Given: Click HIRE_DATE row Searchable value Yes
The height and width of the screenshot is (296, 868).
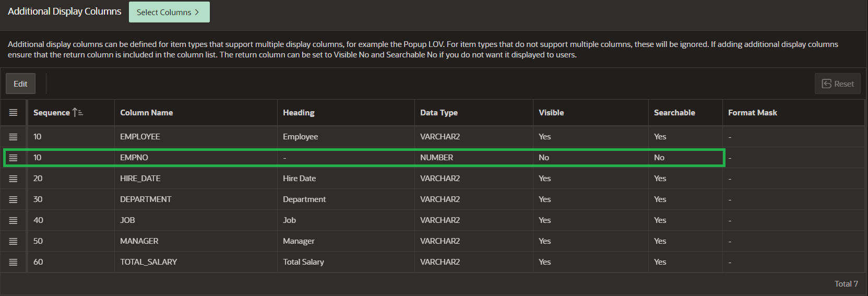Looking at the screenshot, I should pyautogui.click(x=685, y=179).
